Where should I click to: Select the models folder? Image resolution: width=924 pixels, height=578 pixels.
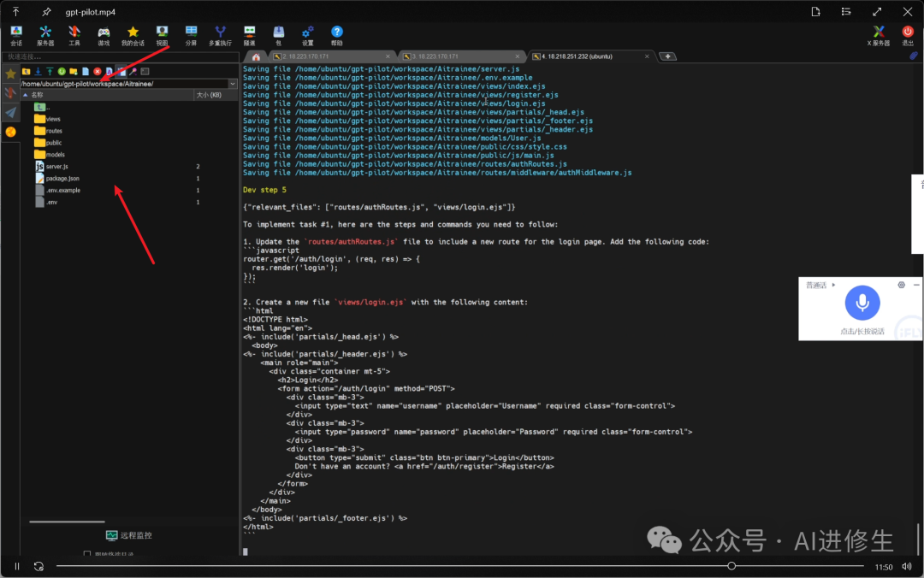pos(50,155)
